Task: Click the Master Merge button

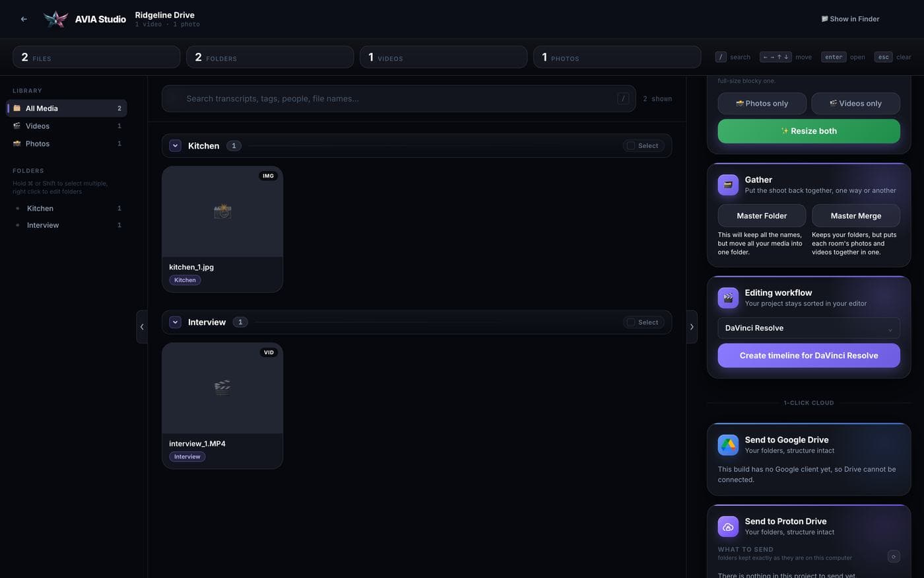Action: tap(855, 216)
